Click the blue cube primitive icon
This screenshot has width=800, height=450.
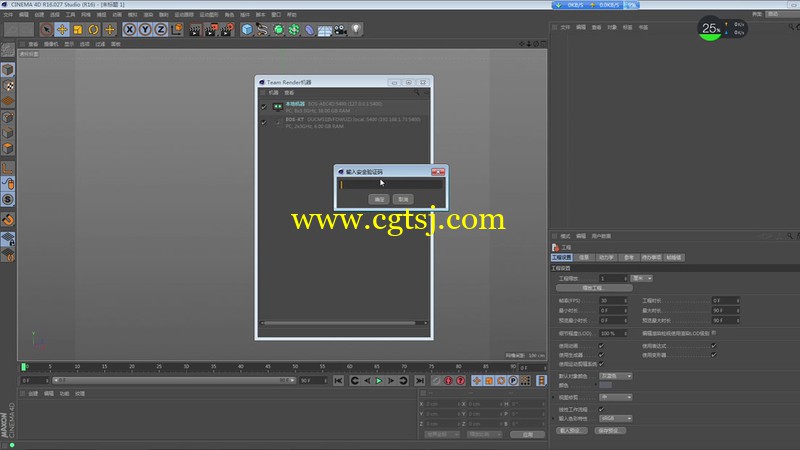click(247, 30)
